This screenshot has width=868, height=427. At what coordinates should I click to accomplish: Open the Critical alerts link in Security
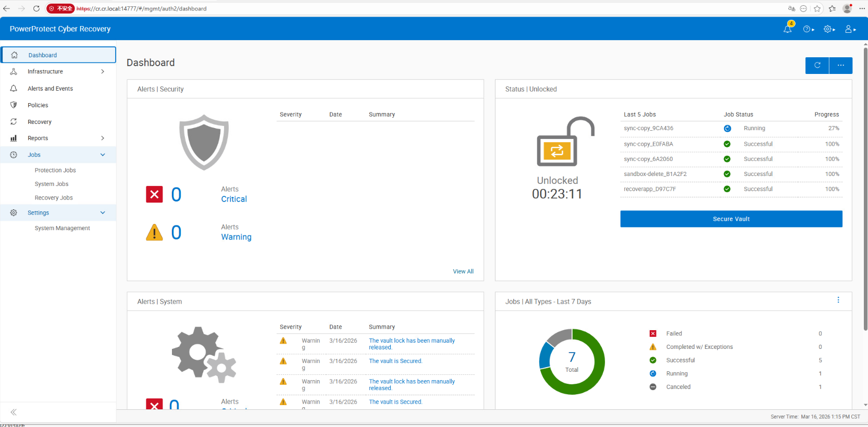pos(234,199)
